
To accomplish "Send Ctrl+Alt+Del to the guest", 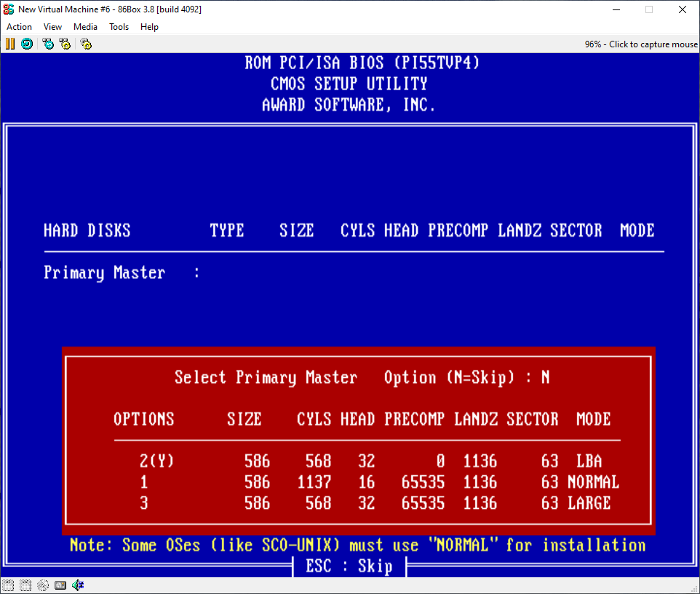I will coord(48,44).
